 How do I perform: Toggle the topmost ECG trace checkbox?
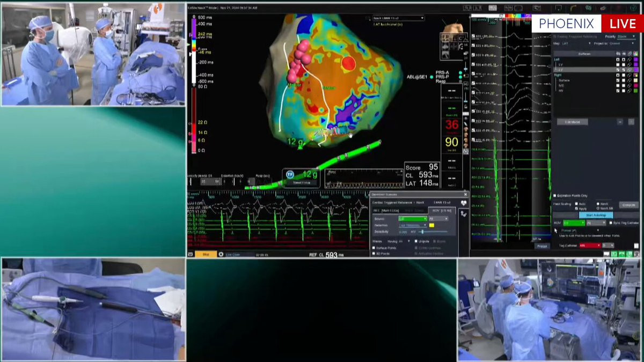473,36
